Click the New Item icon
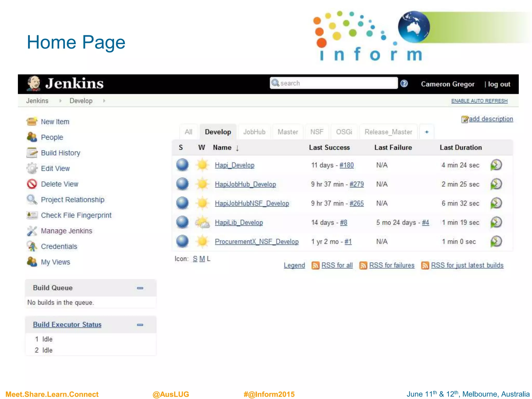This screenshot has width=532, height=399. 32,121
